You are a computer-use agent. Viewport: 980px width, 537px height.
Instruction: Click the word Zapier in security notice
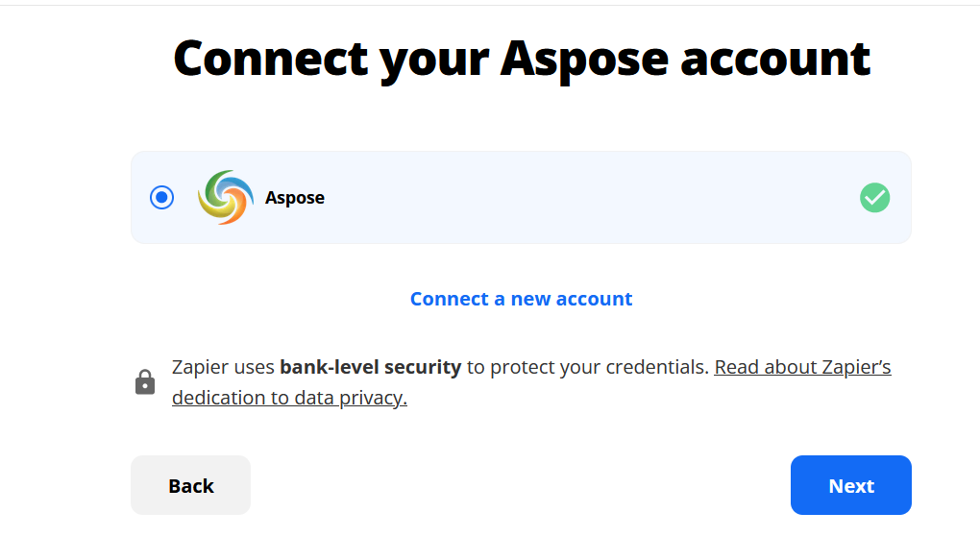200,367
